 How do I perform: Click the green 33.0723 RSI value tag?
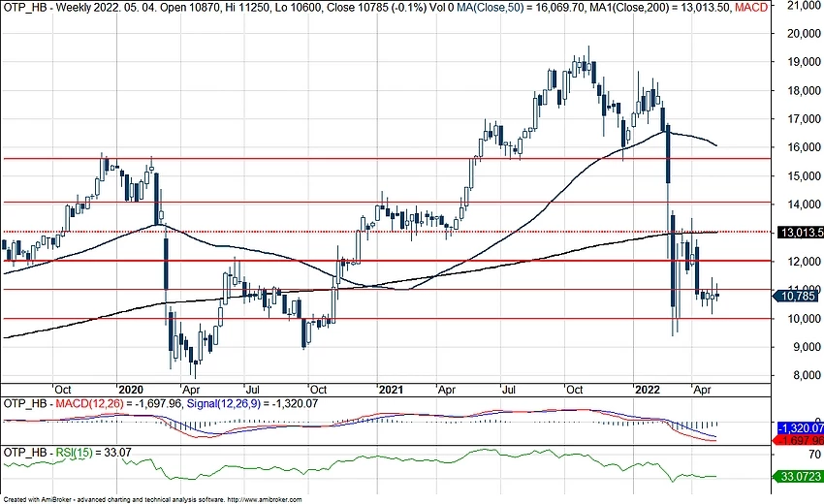(799, 477)
